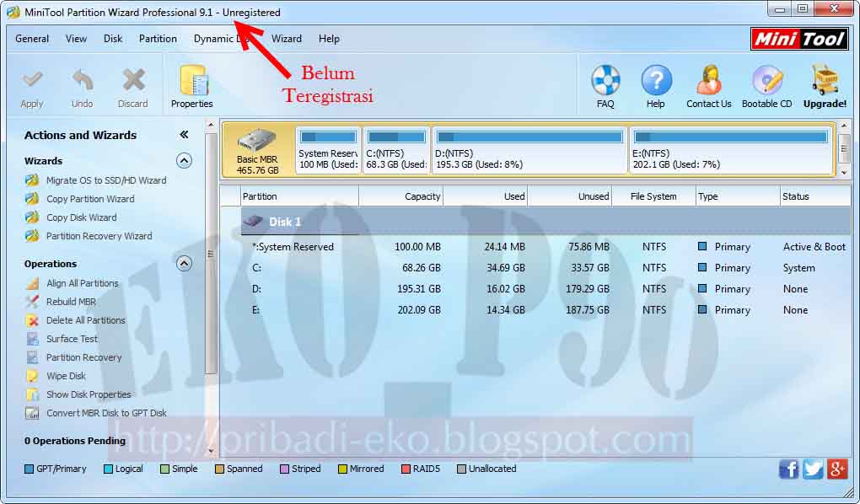Viewport: 860px width, 504px height.
Task: Sort by Type column header
Action: coord(738,196)
